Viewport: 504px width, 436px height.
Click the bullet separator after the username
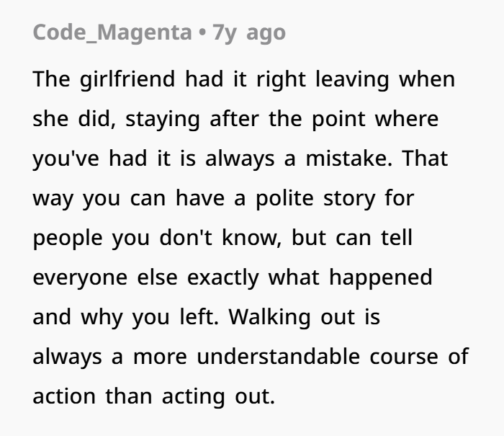tap(202, 32)
